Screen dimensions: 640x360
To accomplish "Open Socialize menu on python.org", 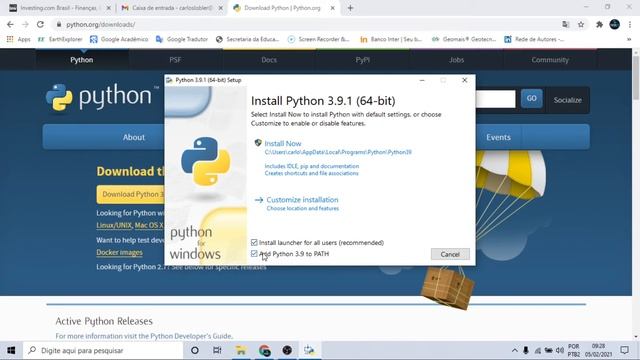I will point(567,100).
